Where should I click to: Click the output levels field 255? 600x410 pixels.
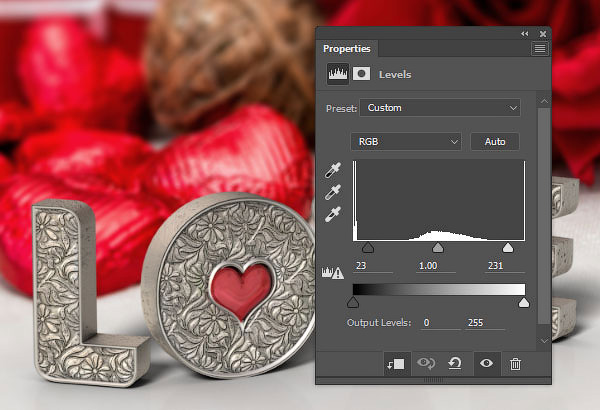485,323
